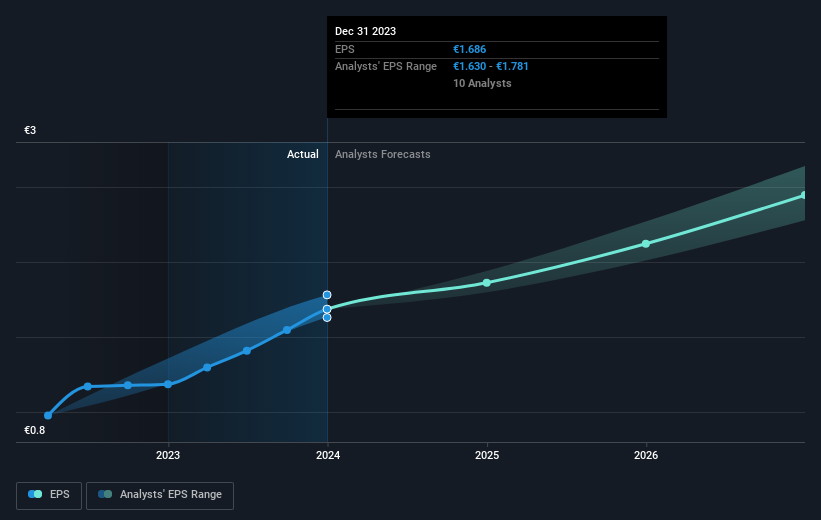Select the 2025 forecast EPS data point
821x520 pixels.
487,283
